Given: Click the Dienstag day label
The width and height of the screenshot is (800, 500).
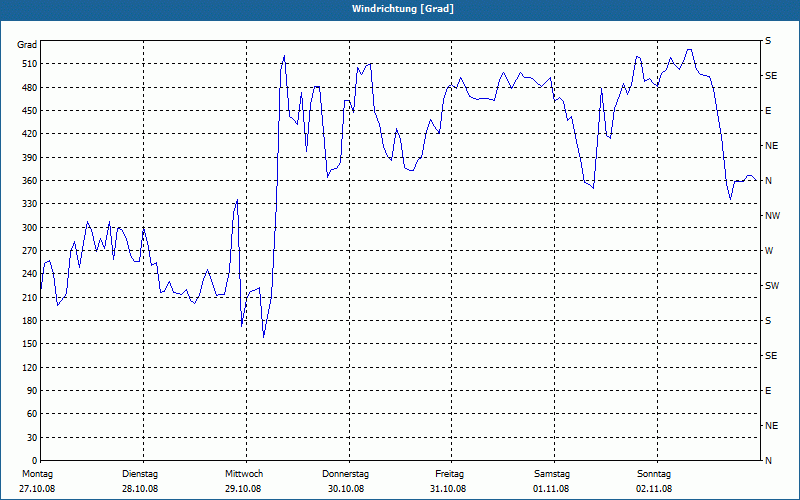Looking at the screenshot, I should 140,474.
